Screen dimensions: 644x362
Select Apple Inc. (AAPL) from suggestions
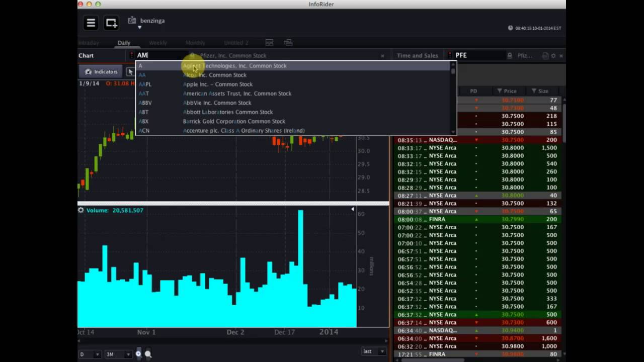pyautogui.click(x=217, y=84)
